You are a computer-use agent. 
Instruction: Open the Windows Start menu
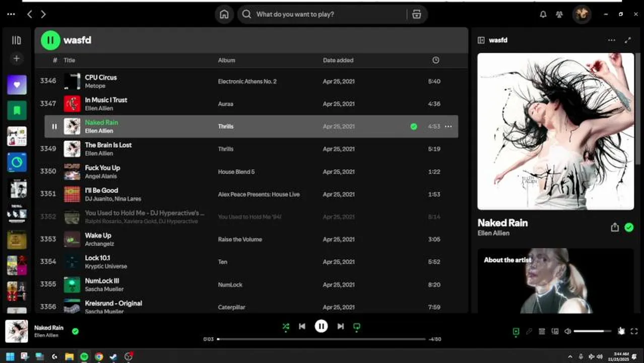pos(10,356)
